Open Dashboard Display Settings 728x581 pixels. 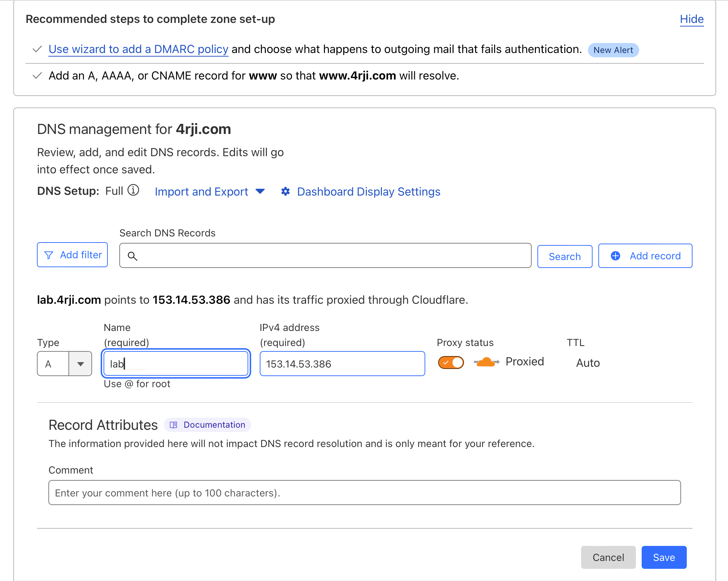tap(368, 192)
